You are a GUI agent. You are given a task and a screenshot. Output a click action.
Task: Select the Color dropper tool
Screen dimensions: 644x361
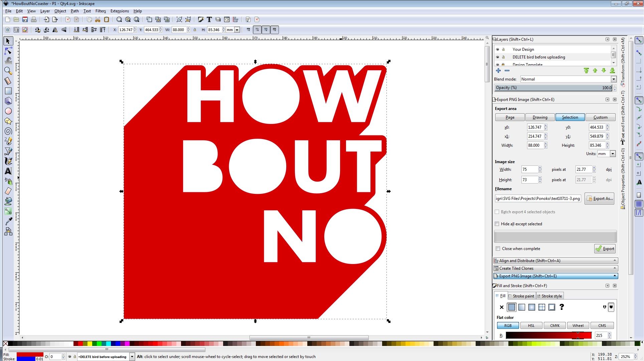click(8, 221)
